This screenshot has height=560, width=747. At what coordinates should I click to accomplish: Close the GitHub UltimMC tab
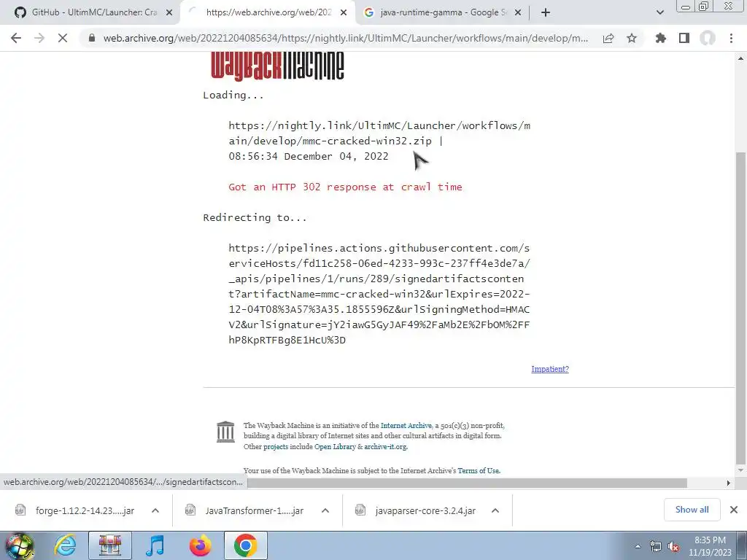169,12
